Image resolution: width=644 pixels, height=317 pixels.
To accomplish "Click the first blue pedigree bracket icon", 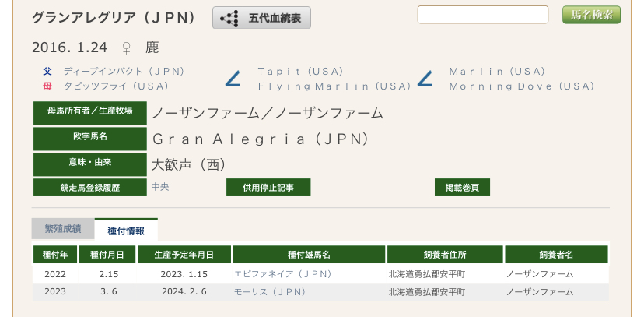I will tap(232, 79).
